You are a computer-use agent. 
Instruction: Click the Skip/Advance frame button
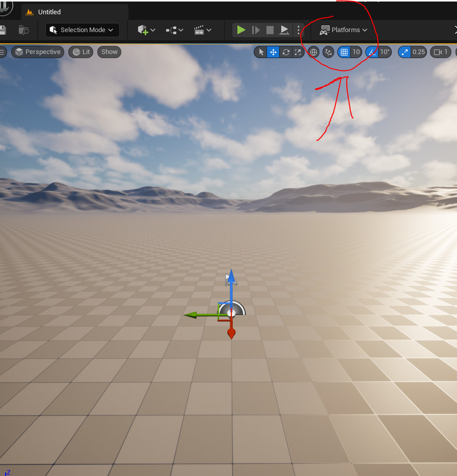coord(256,30)
